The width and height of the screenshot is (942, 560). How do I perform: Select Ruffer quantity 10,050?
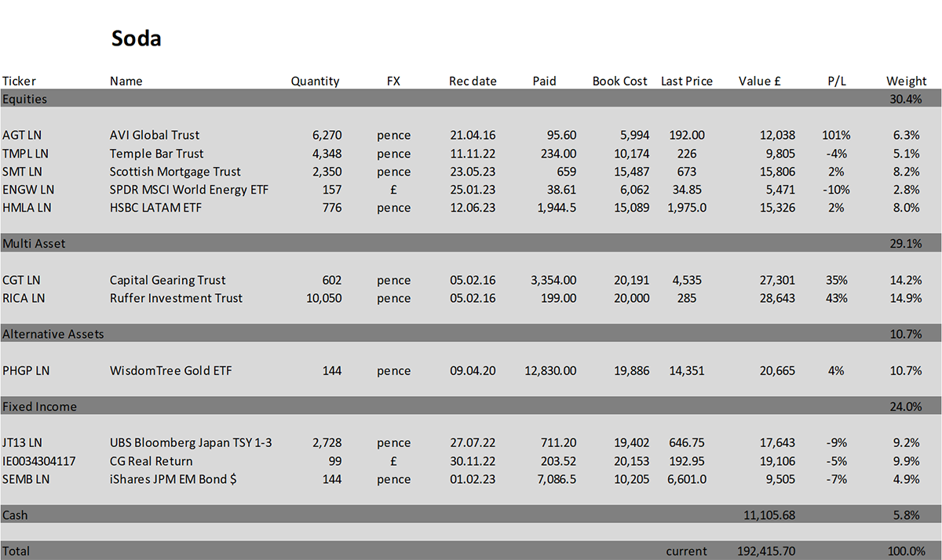(323, 298)
